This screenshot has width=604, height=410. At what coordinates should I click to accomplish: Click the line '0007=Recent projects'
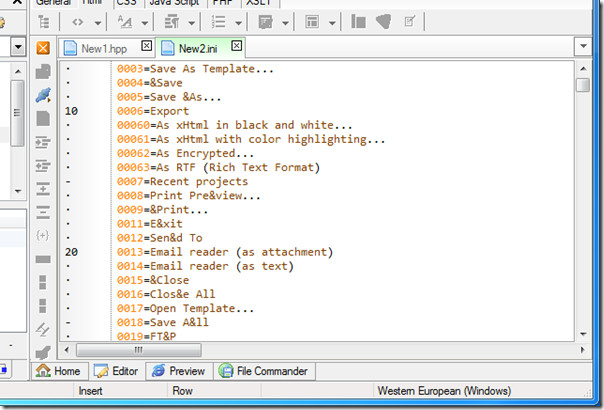point(182,181)
